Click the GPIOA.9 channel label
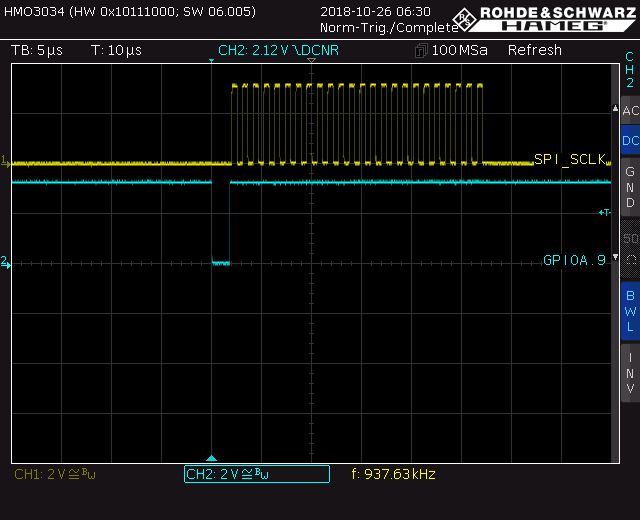 tap(574, 260)
